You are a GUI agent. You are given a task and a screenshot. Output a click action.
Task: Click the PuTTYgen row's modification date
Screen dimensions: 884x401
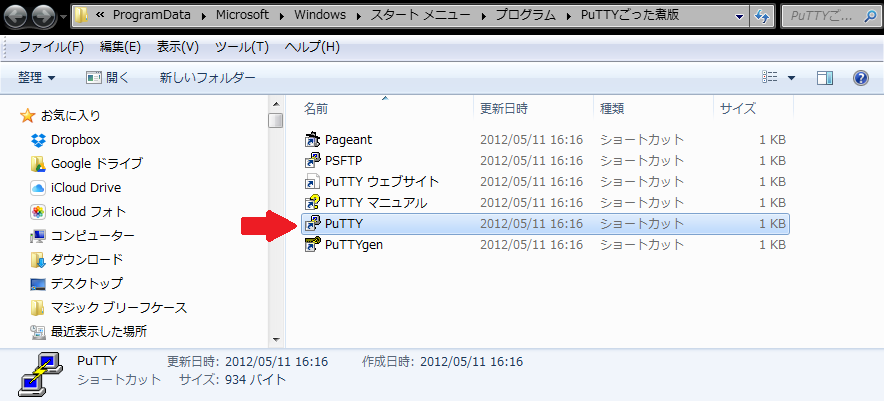click(531, 245)
